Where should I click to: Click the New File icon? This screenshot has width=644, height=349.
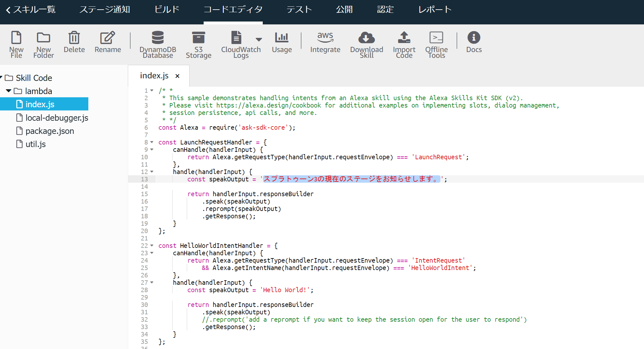(16, 38)
